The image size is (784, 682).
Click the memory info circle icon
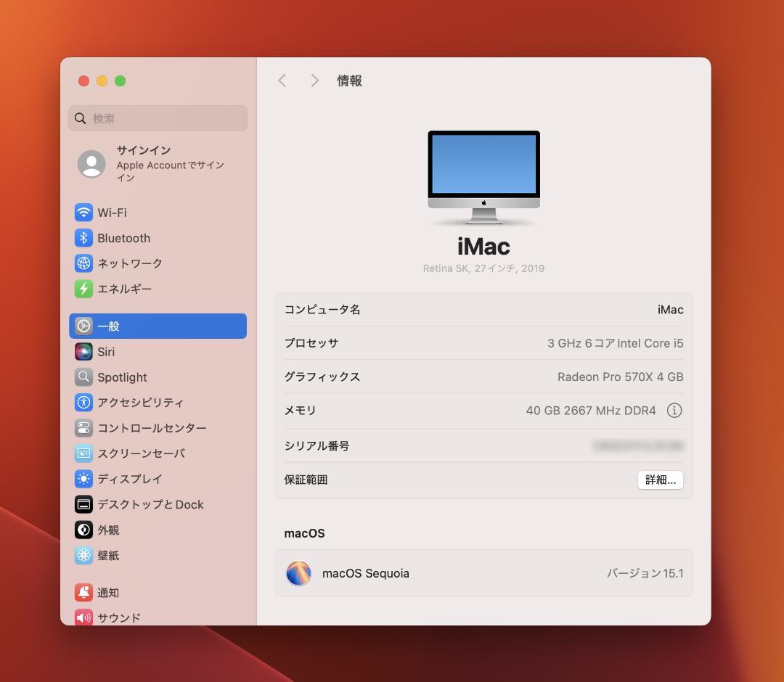674,411
